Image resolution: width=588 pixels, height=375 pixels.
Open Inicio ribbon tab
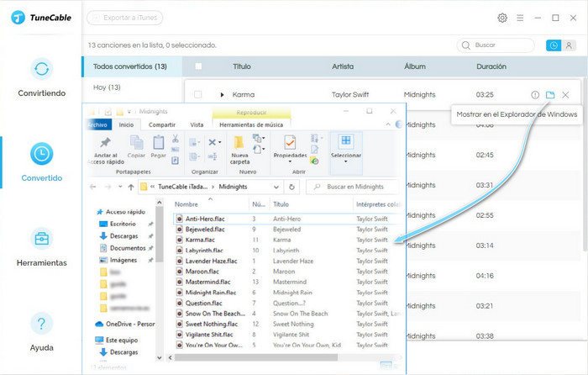coord(126,124)
